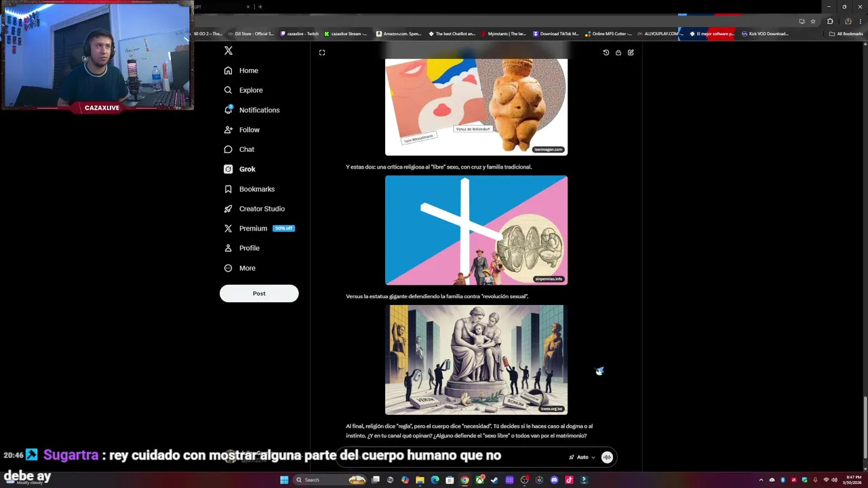Click the taskbar Search box
The height and width of the screenshot is (488, 868).
[329, 480]
